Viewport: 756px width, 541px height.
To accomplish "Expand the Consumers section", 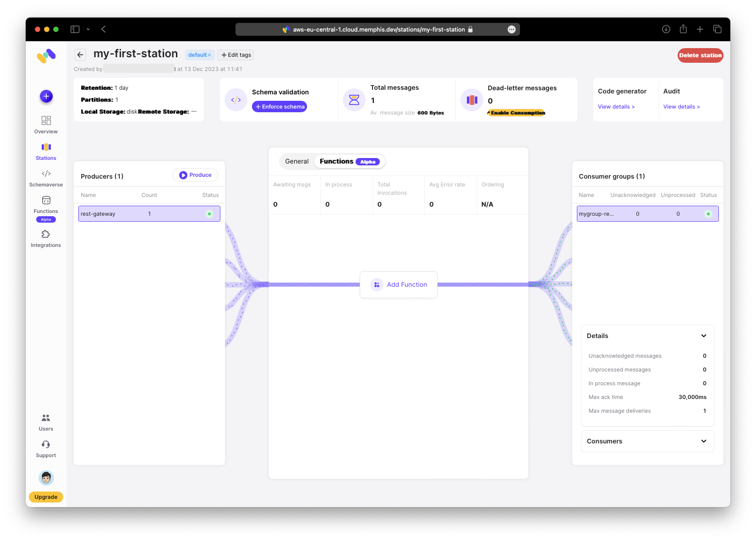I will point(703,441).
